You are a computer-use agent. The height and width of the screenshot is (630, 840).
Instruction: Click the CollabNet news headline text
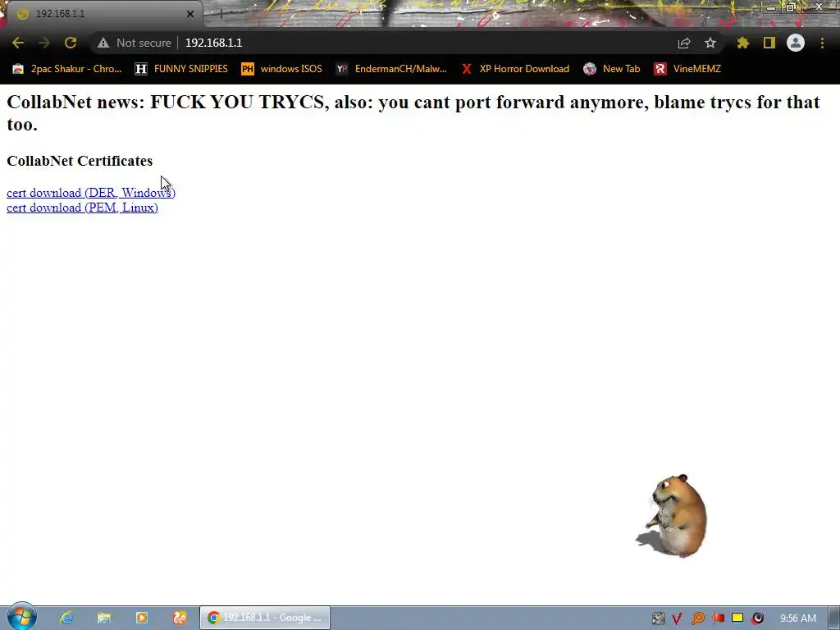pyautogui.click(x=413, y=113)
